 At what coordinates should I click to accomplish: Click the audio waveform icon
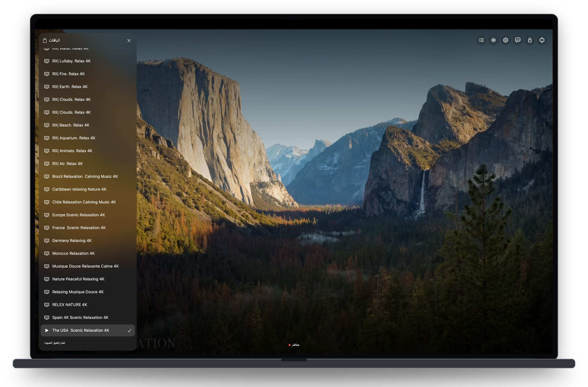(x=493, y=40)
